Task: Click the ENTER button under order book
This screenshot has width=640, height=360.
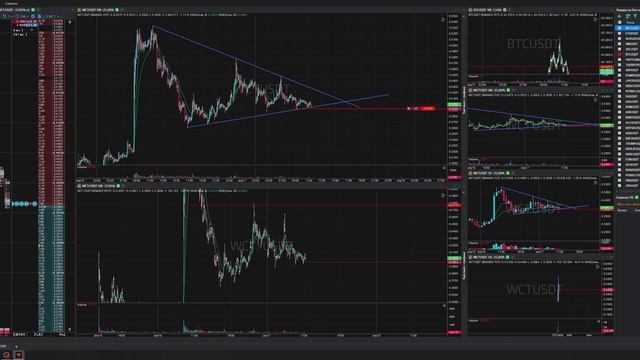Action: point(19,334)
